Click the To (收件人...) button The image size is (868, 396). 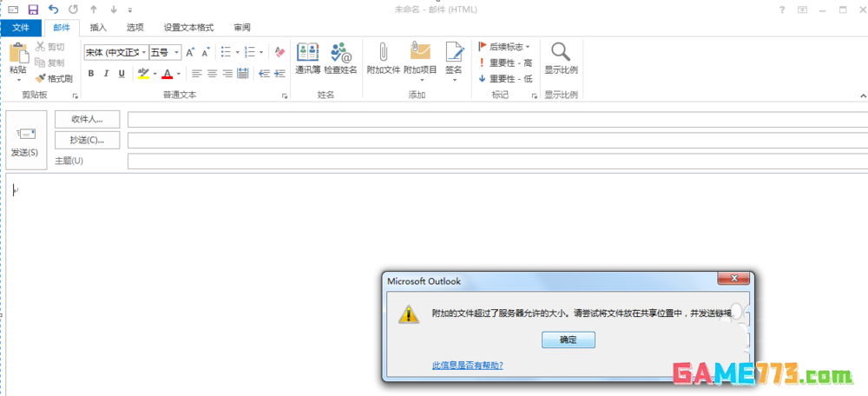coord(88,120)
